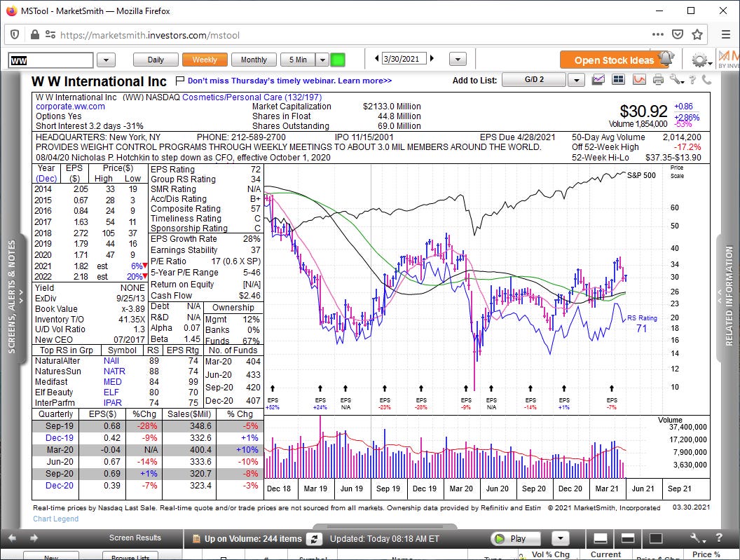
Task: View site lock security information
Action: click(34, 35)
